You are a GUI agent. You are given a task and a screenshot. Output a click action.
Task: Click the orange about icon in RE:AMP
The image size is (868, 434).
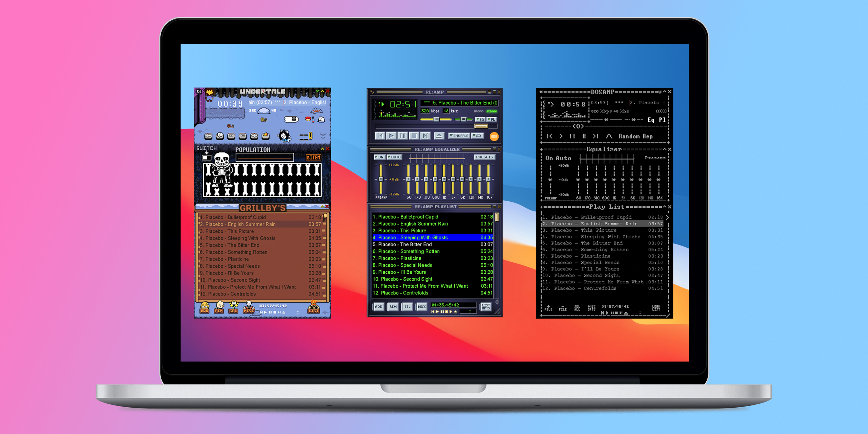(494, 136)
